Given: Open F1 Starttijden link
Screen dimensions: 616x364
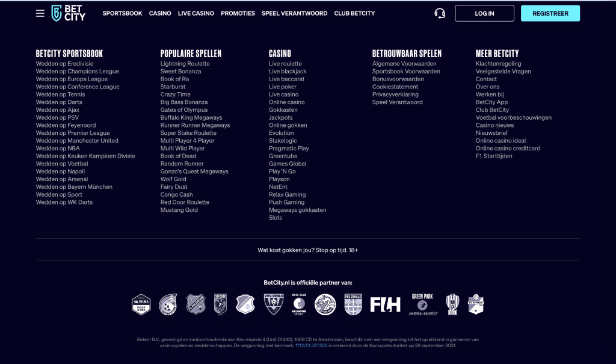Looking at the screenshot, I should click(x=494, y=156).
